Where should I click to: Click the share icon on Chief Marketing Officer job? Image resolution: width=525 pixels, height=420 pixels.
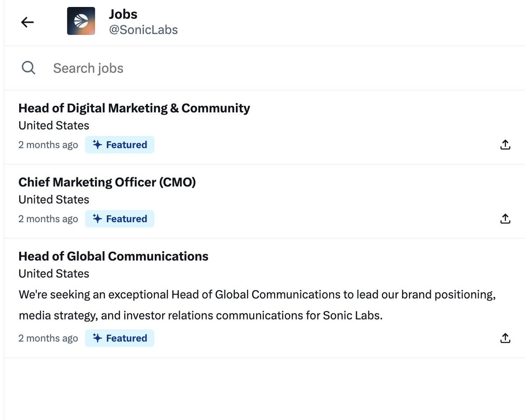[505, 219]
